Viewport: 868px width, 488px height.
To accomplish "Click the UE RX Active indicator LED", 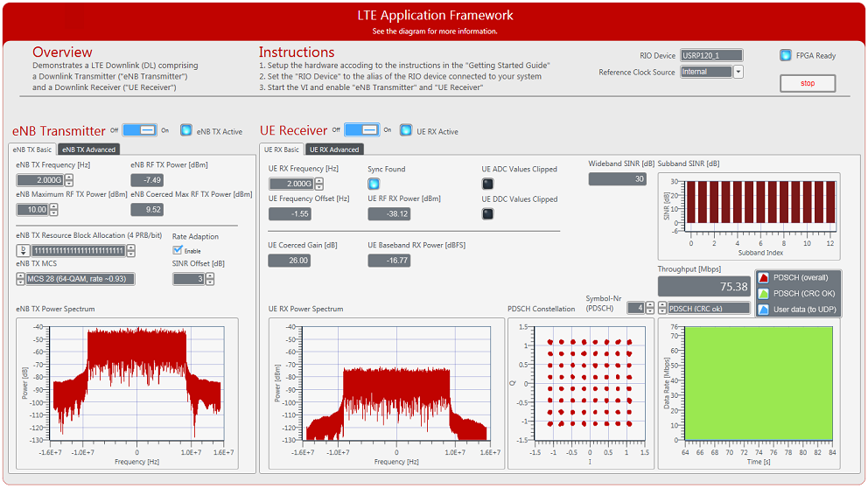I will coord(406,130).
